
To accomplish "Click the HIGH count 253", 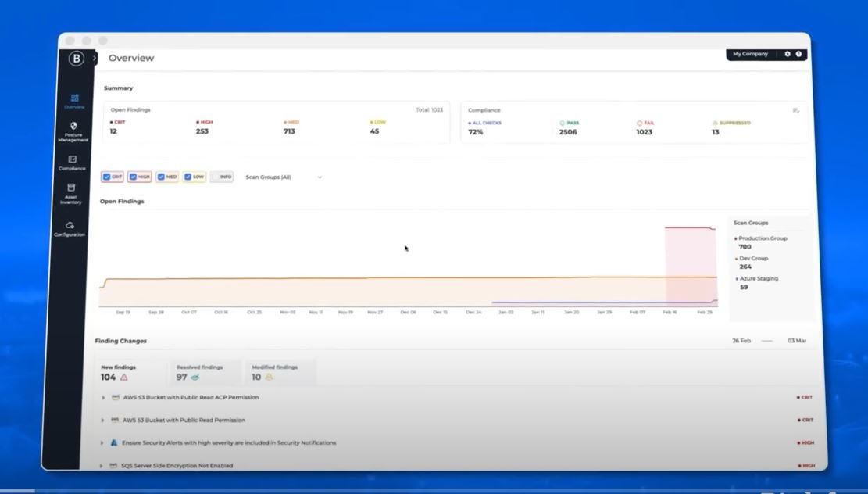I will click(x=202, y=131).
